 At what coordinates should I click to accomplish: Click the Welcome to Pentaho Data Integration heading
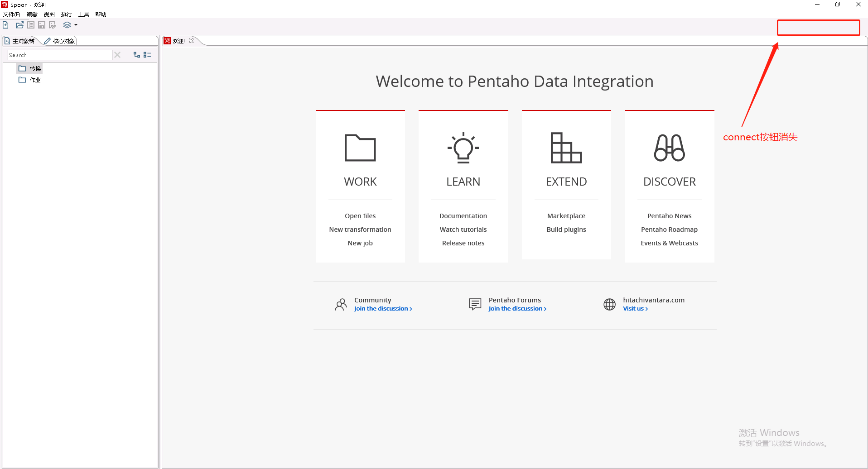(x=515, y=81)
